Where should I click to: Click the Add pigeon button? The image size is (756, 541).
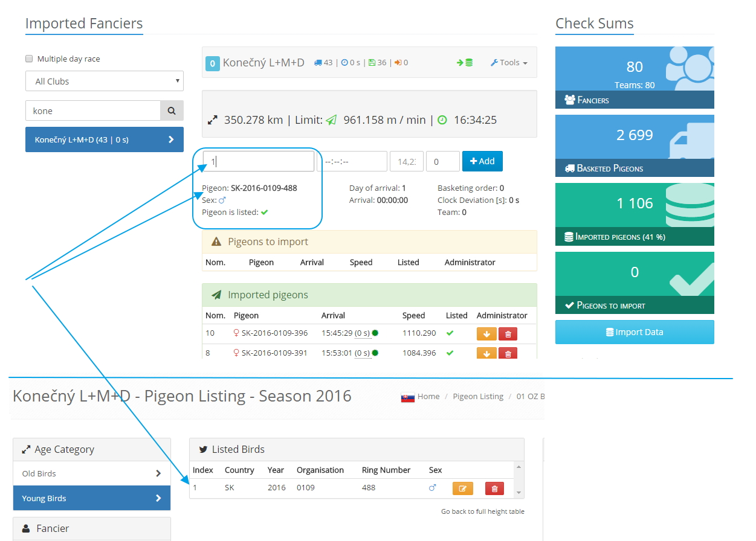(482, 161)
